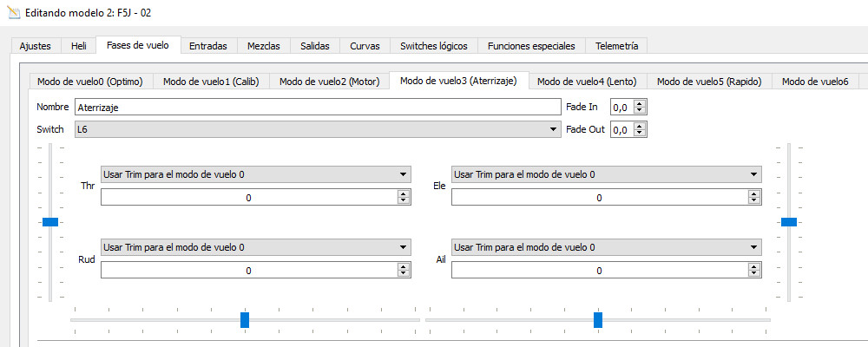Click the Nombre field containing Aterrizaje
This screenshot has width=868, height=347.
(317, 107)
